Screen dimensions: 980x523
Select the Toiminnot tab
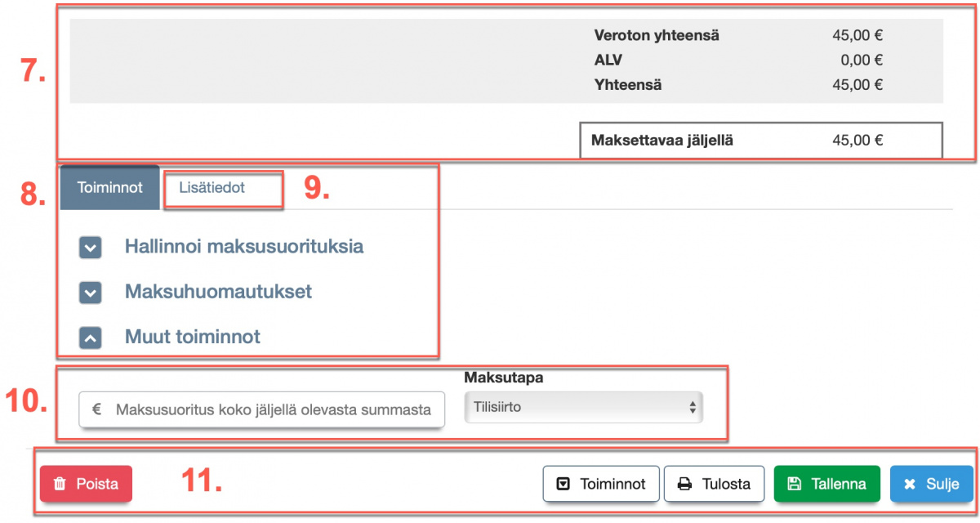109,186
